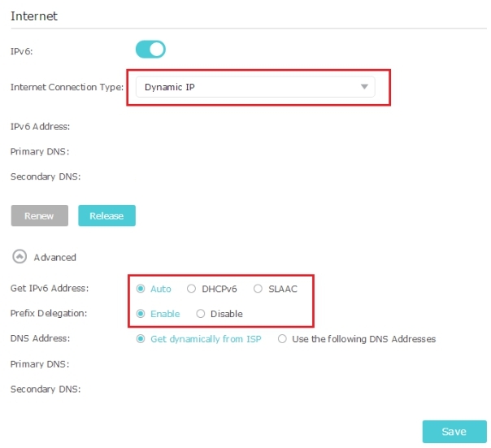
Task: Click the Auto option label text
Action: tap(161, 289)
